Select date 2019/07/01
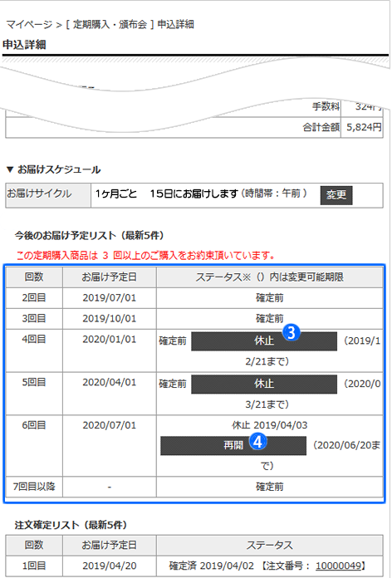This screenshot has height=583, width=392. click(x=110, y=298)
